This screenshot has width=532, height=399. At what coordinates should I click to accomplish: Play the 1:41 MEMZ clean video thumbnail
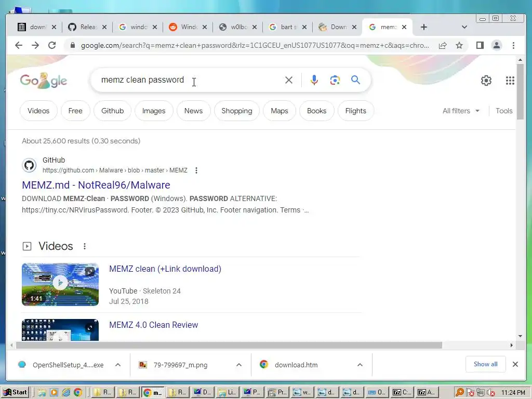(x=60, y=284)
